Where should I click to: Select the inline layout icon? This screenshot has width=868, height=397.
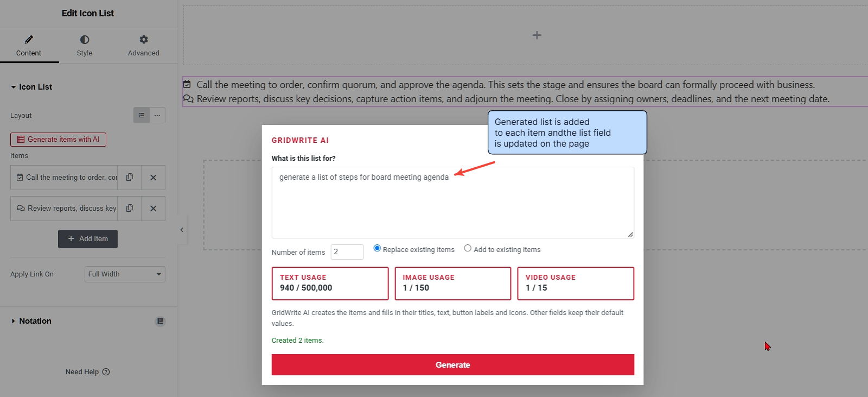tap(157, 115)
